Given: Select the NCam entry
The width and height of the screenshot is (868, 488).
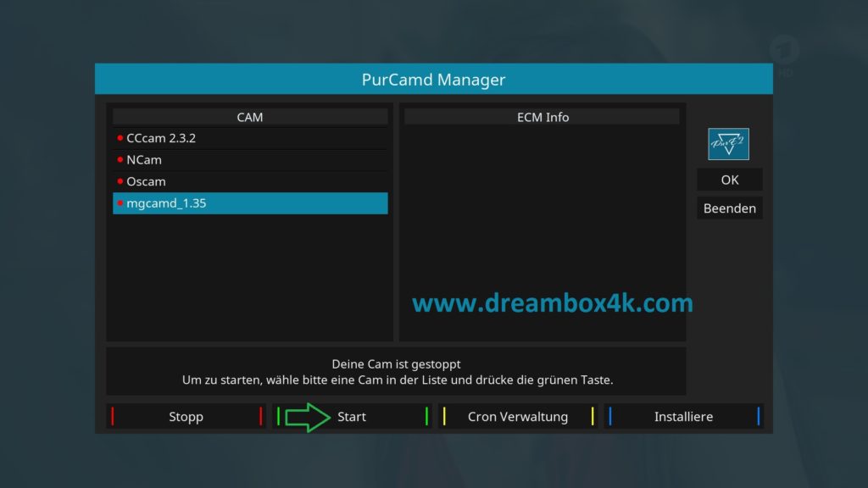Looking at the screenshot, I should pyautogui.click(x=250, y=160).
